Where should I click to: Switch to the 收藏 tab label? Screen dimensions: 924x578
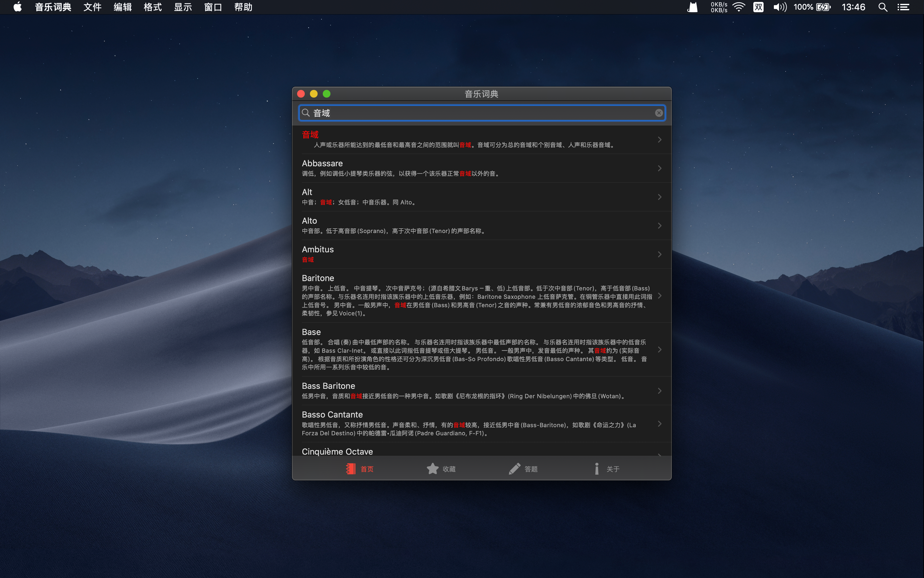tap(449, 469)
